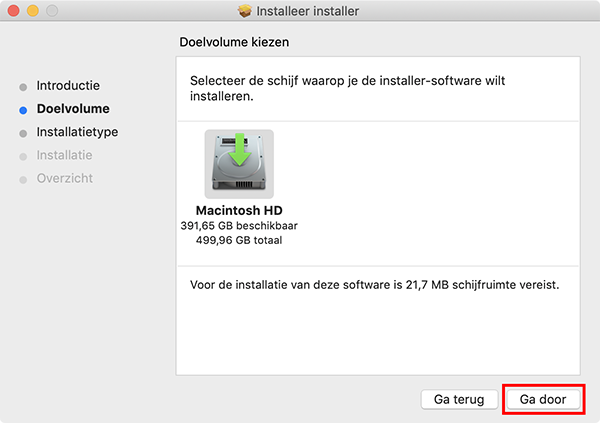Click the dimmed Overzicht step bullet
Image resolution: width=600 pixels, height=423 pixels.
[x=23, y=179]
